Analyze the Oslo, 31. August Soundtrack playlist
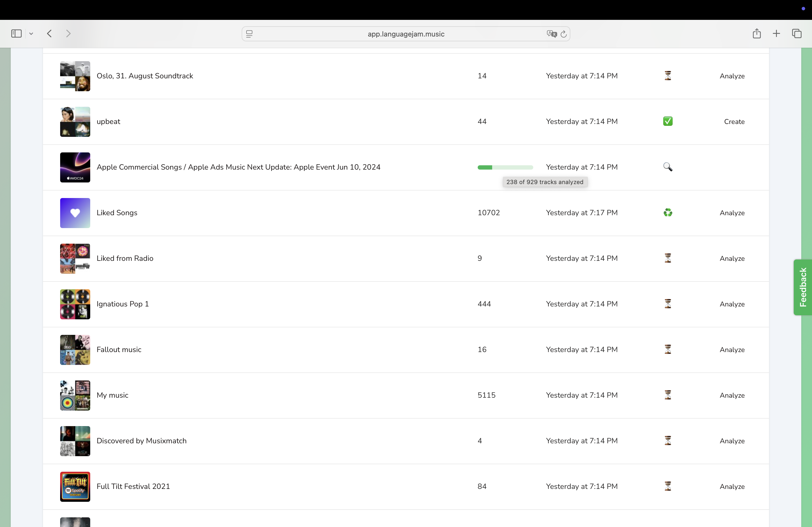Image resolution: width=812 pixels, height=527 pixels. tap(732, 76)
